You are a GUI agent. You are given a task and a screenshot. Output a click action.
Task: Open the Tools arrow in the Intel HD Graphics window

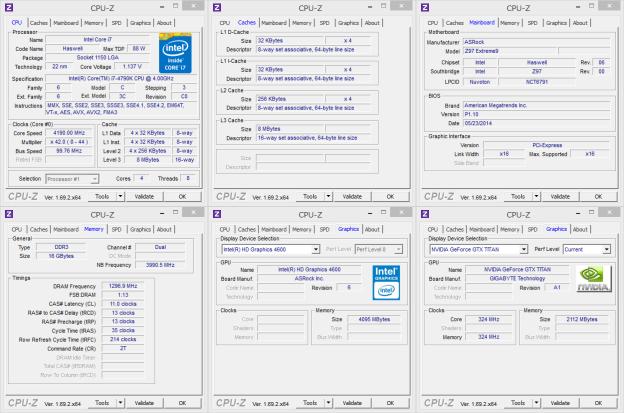(328, 403)
